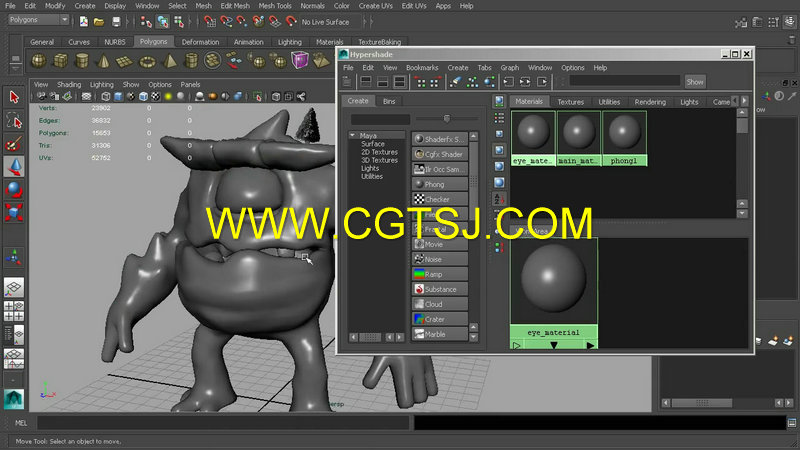Click Input connections icon in Hypershade
800x450 pixels.
point(509,82)
